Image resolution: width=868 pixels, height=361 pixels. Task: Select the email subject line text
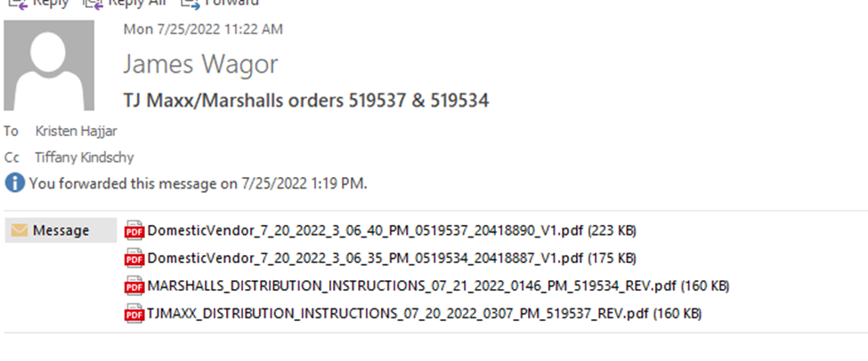(x=306, y=100)
